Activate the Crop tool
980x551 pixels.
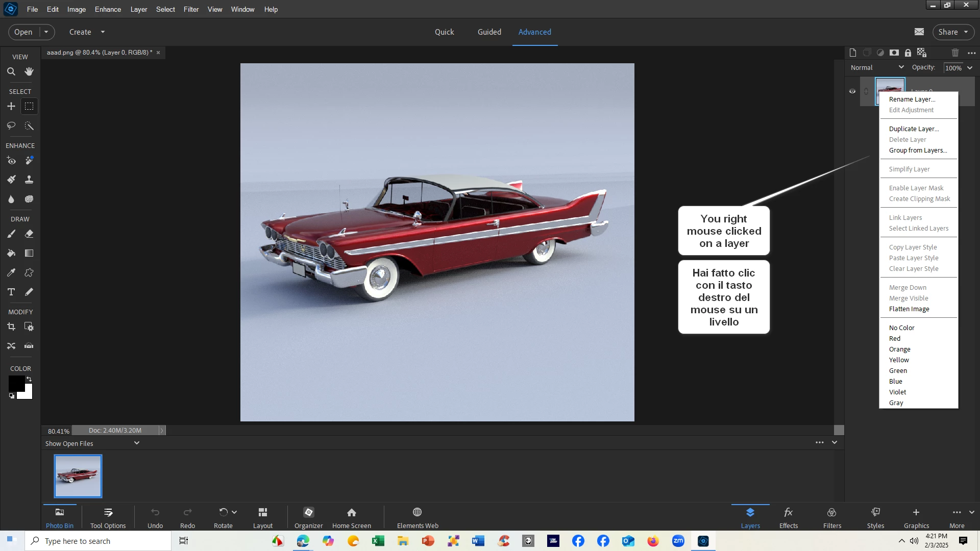click(11, 327)
